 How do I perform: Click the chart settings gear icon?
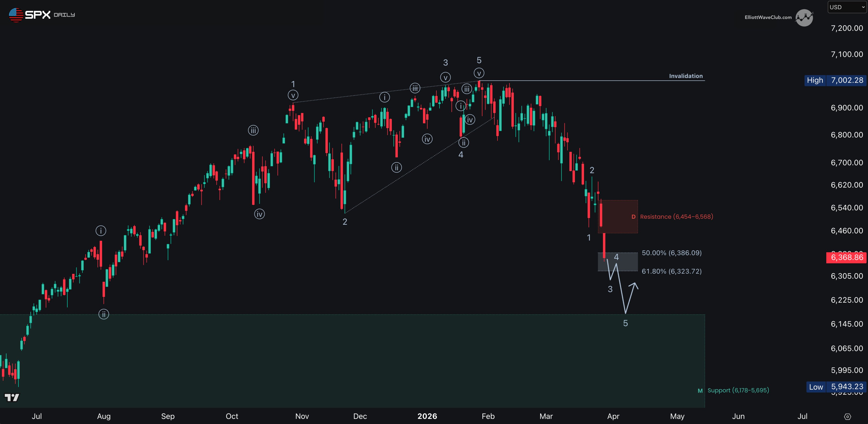848,417
